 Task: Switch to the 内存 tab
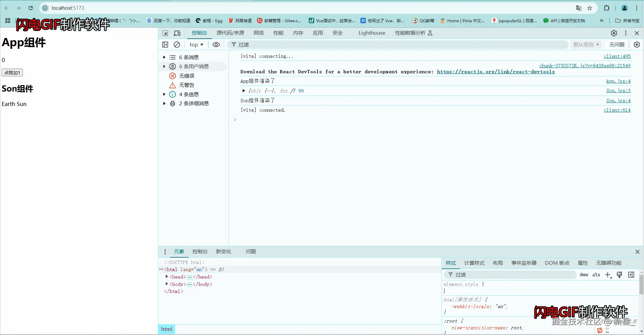tap(298, 33)
